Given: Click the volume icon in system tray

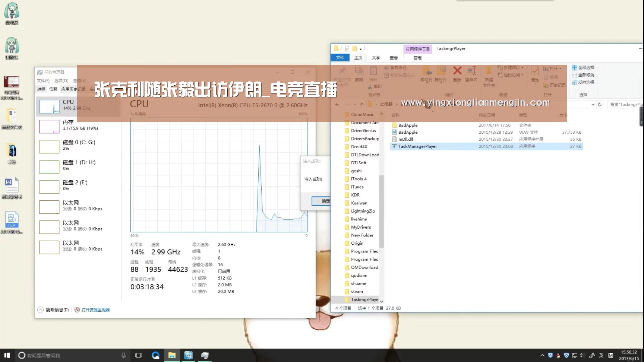Looking at the screenshot, I should [x=582, y=355].
